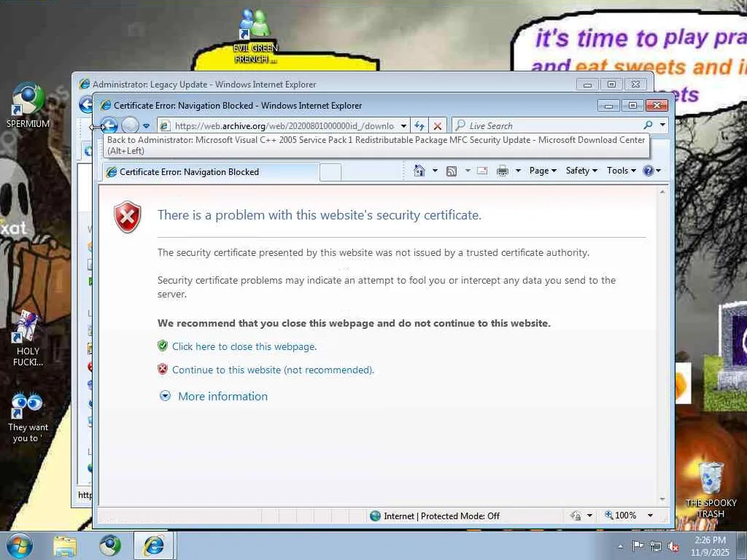Continue to this website (not recommended) link
This screenshot has width=747, height=560.
coord(273,370)
